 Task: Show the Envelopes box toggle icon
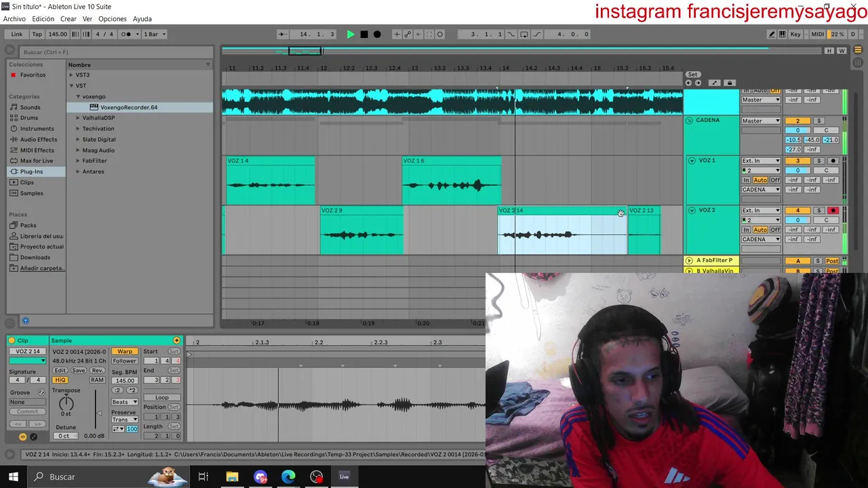tap(33, 436)
